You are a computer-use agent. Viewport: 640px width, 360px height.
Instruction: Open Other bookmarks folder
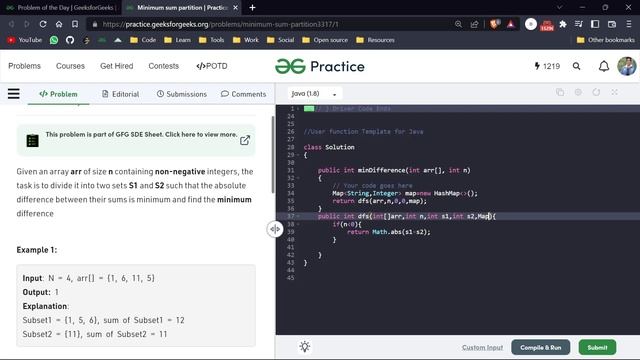pos(606,40)
